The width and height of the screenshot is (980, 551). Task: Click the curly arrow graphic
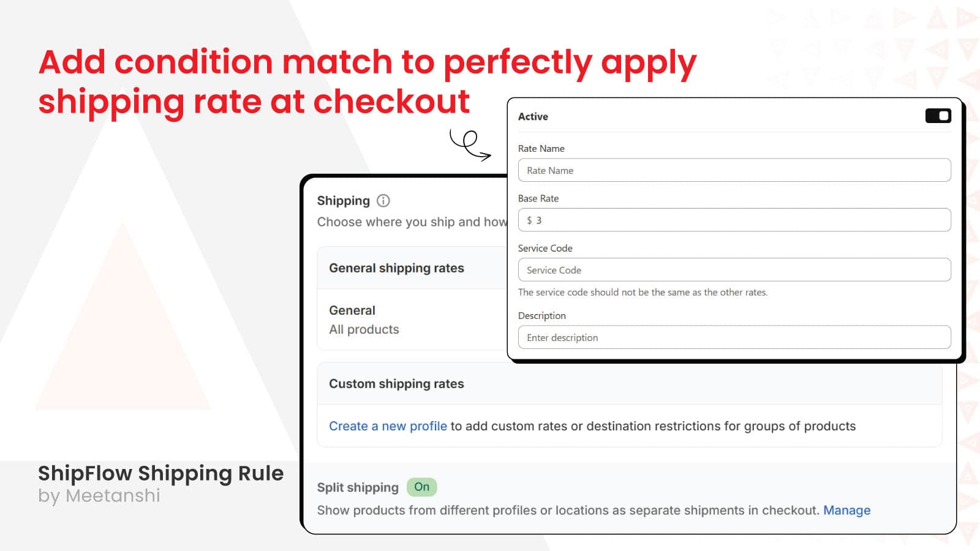470,145
